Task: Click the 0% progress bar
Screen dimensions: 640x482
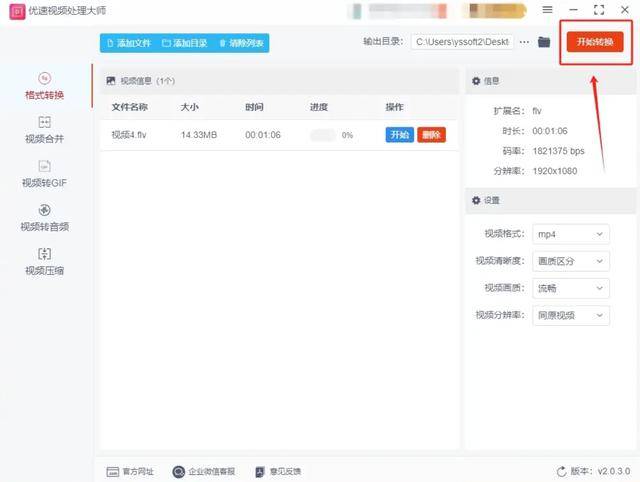Action: pyautogui.click(x=322, y=135)
